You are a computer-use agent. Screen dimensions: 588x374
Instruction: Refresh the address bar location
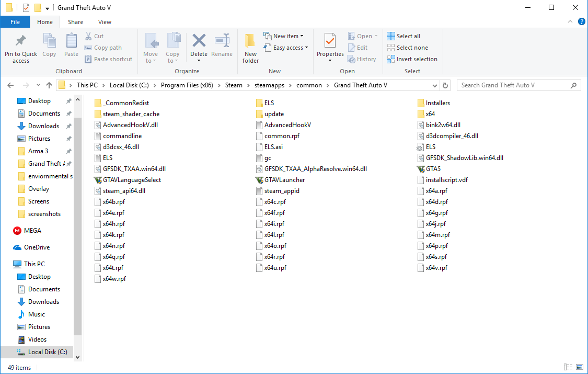[445, 86]
